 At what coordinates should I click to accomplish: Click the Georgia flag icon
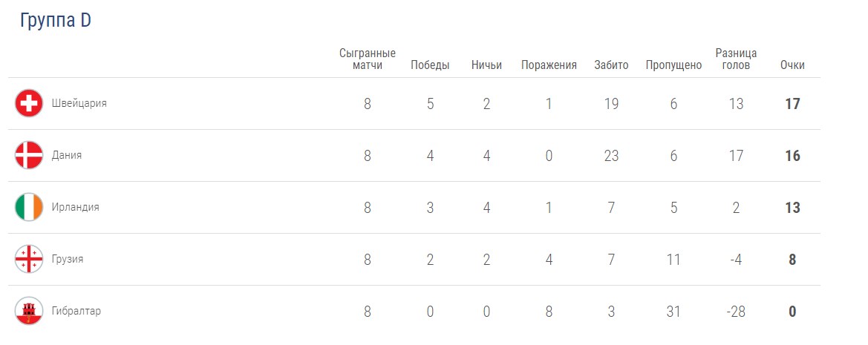(29, 259)
